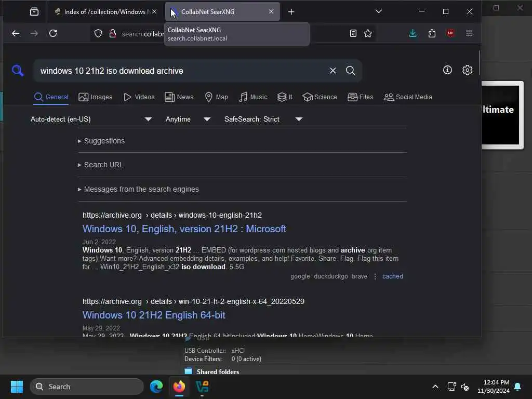Click the vertical ellipsis beside cached

(x=375, y=276)
